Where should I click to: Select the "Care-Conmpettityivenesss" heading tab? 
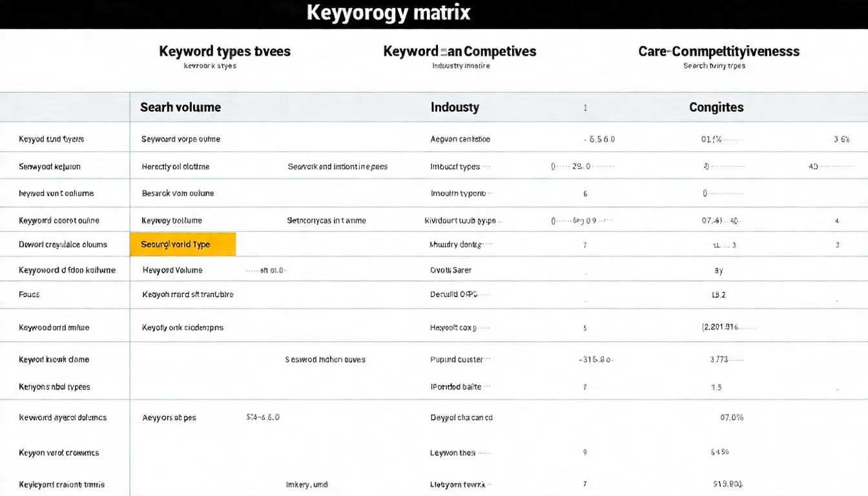point(718,52)
